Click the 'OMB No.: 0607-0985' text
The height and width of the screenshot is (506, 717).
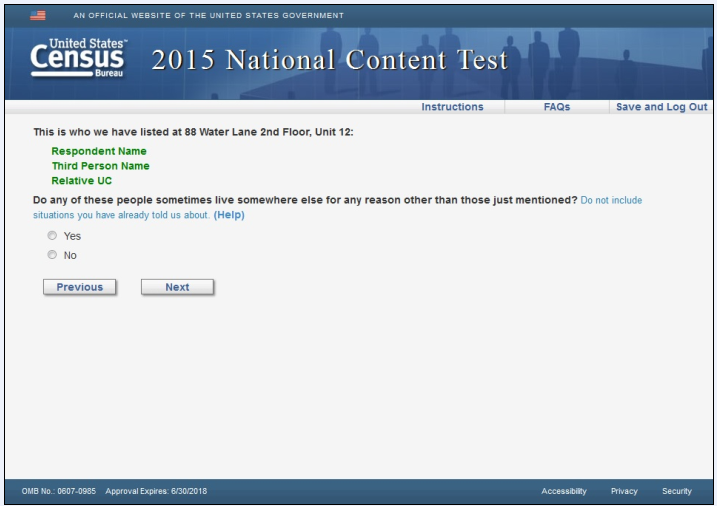click(x=59, y=491)
